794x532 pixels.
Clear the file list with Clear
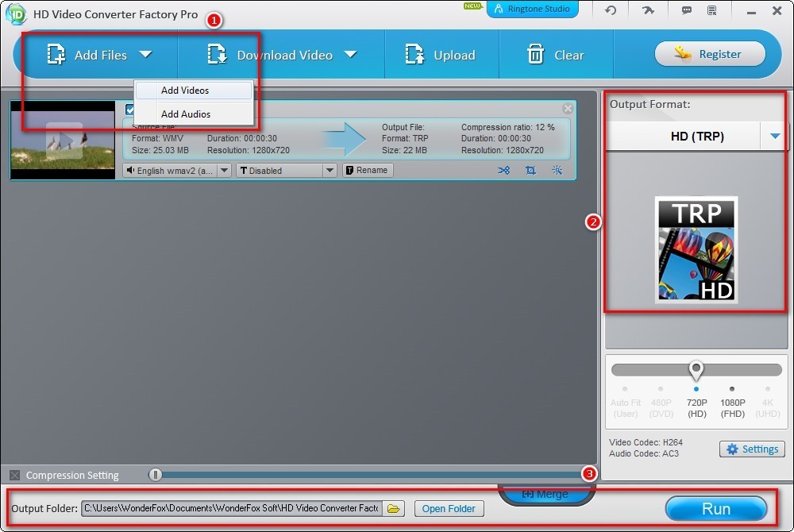pyautogui.click(x=556, y=54)
